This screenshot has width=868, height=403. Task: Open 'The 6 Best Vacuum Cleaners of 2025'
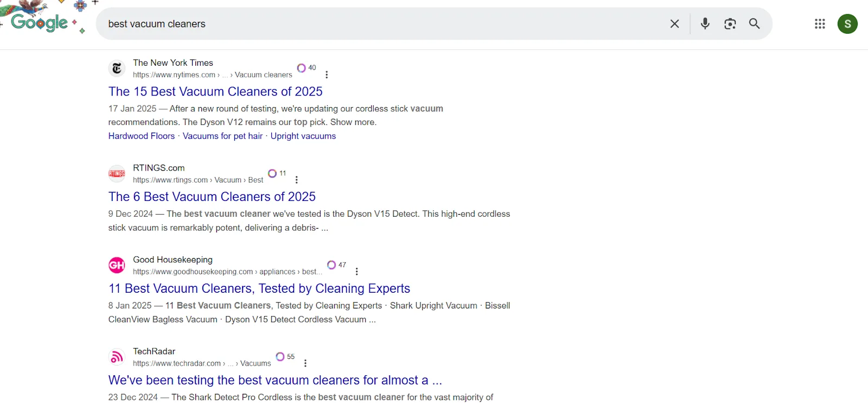(x=212, y=197)
